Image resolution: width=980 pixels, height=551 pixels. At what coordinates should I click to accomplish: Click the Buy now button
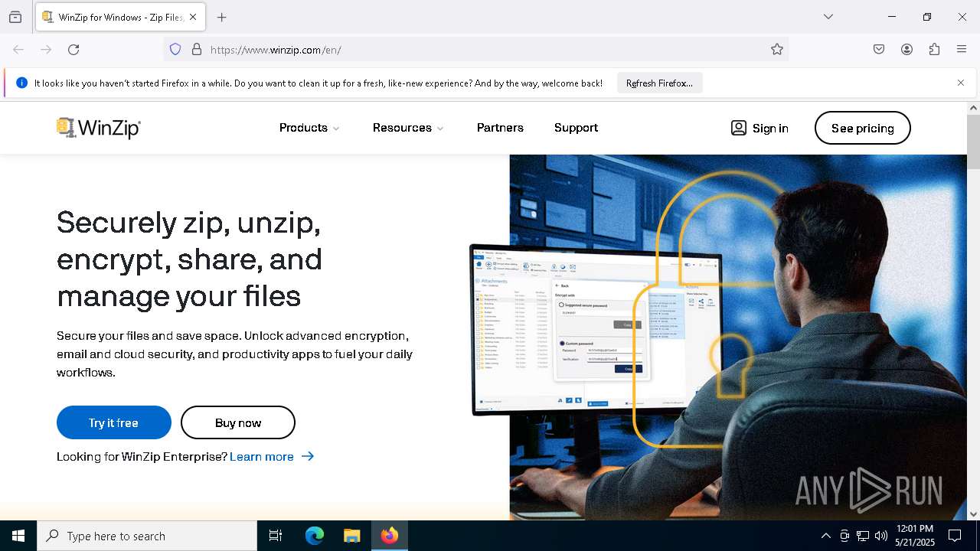pos(238,422)
